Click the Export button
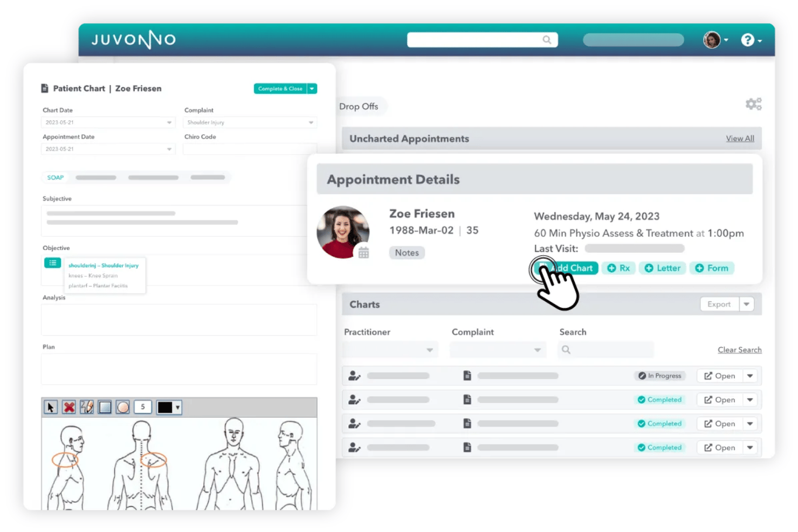The height and width of the screenshot is (532, 798). (x=720, y=304)
